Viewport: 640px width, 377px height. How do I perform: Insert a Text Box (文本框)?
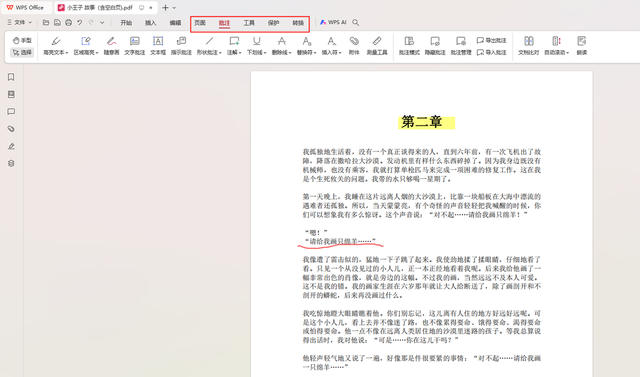click(158, 46)
